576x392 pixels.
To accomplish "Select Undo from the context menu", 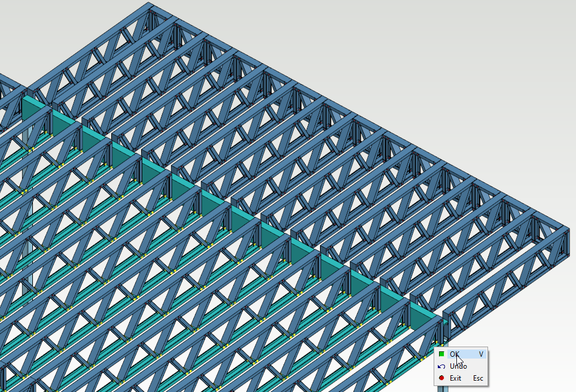I will [458, 366].
